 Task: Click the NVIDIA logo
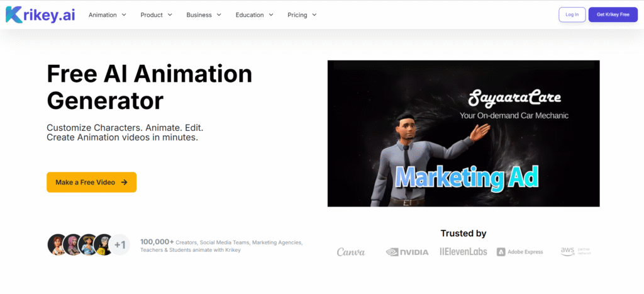407,252
